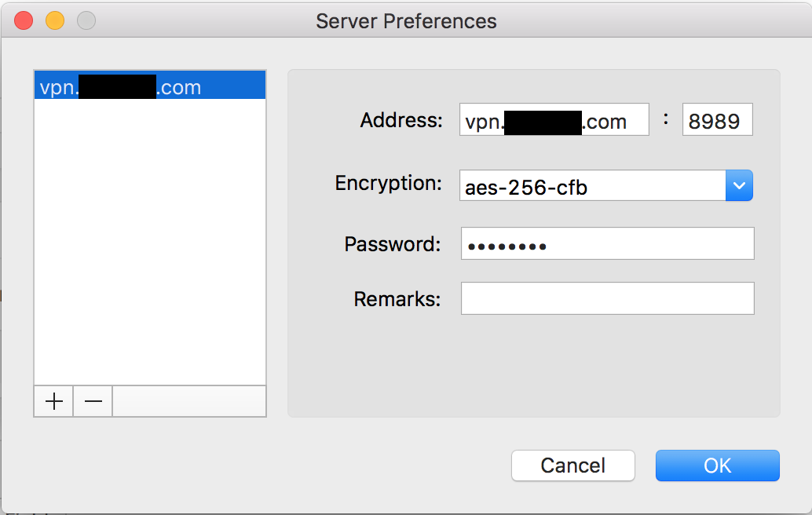Click the Password label
Image resolution: width=812 pixels, height=515 pixels.
coord(393,244)
